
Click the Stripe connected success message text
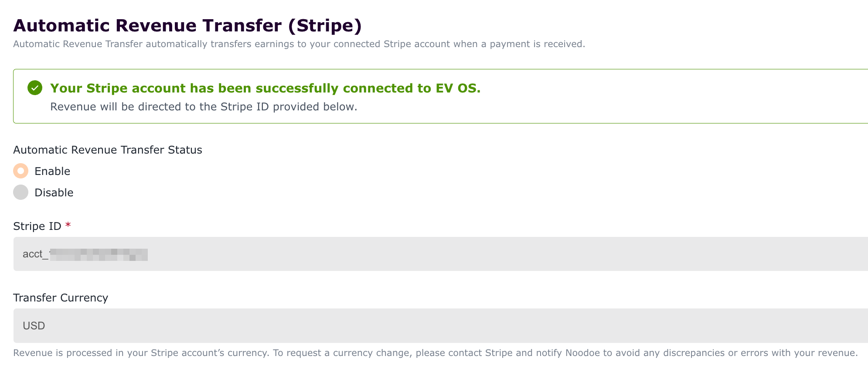(265, 88)
